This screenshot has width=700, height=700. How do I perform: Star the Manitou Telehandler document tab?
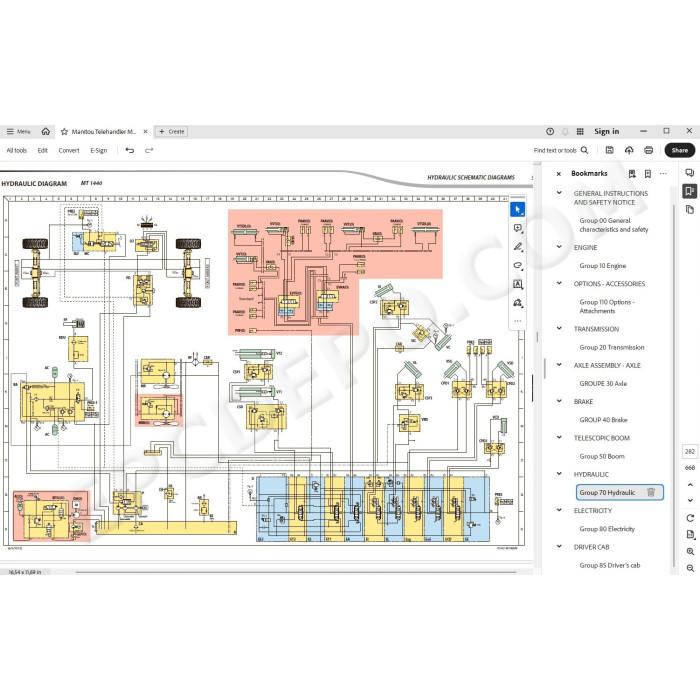(64, 132)
